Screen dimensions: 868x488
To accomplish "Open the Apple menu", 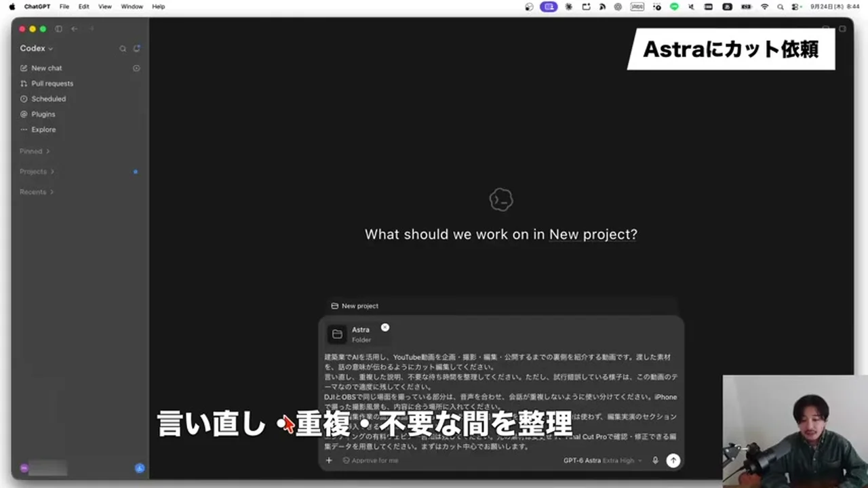I will [12, 6].
